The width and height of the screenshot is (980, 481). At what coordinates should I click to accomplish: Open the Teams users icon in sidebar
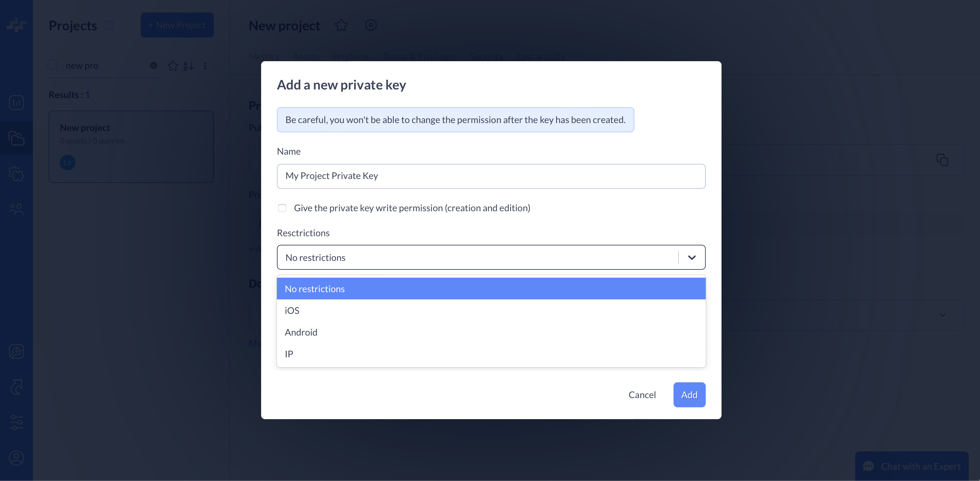pos(16,209)
